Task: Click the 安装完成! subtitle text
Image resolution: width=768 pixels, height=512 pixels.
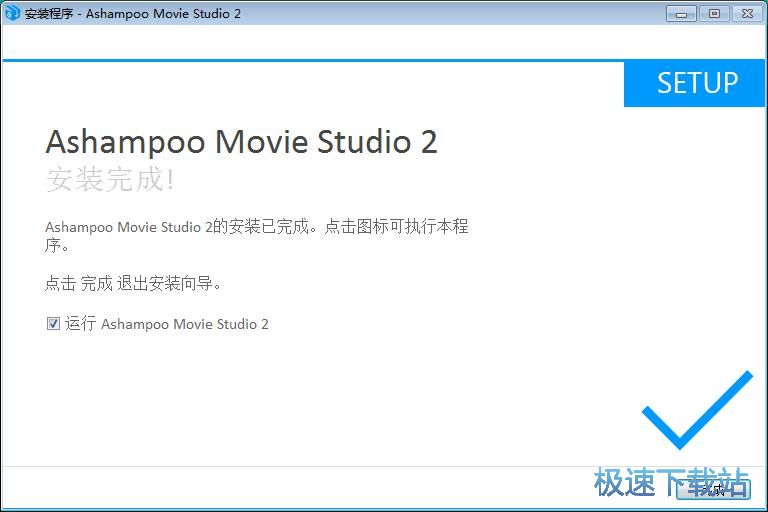Action: (110, 179)
